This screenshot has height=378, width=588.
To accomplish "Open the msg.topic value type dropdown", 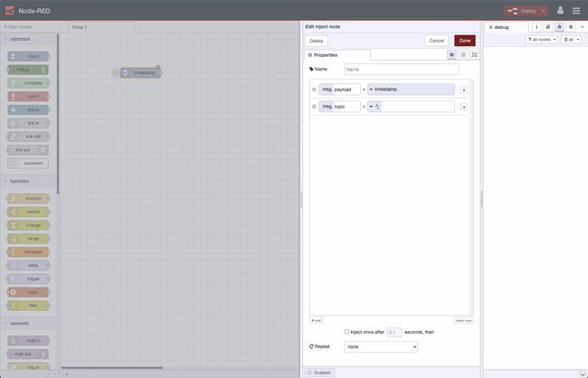I will click(375, 107).
